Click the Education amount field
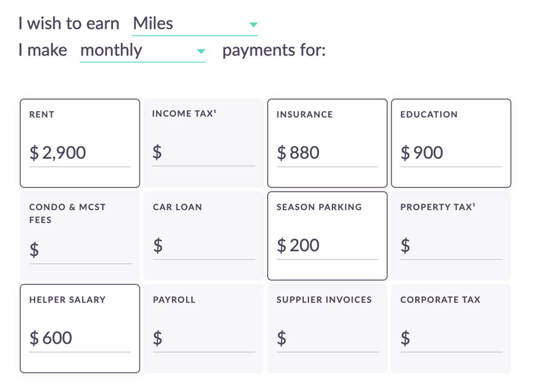544x392 pixels. coord(456,153)
